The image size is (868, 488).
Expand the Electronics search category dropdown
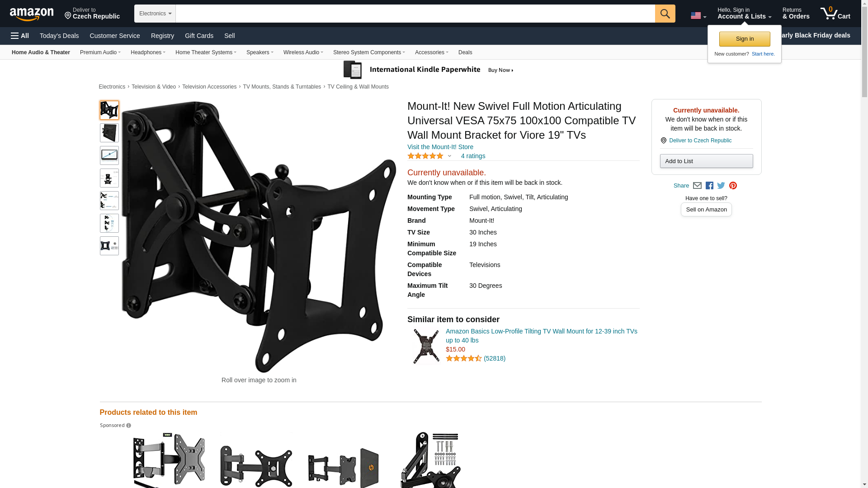click(155, 14)
